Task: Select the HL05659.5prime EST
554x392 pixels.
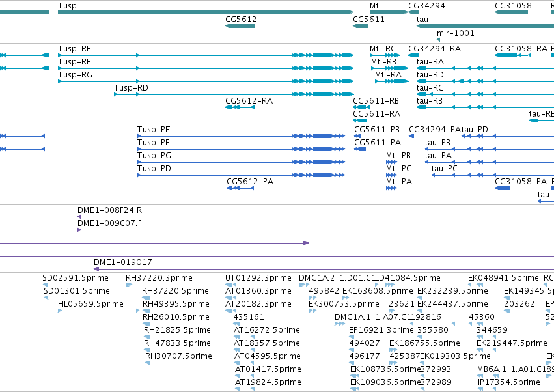Action: pyautogui.click(x=98, y=311)
